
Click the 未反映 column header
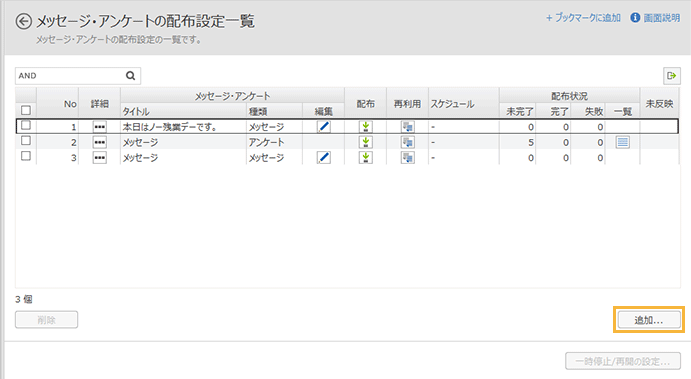(x=659, y=104)
